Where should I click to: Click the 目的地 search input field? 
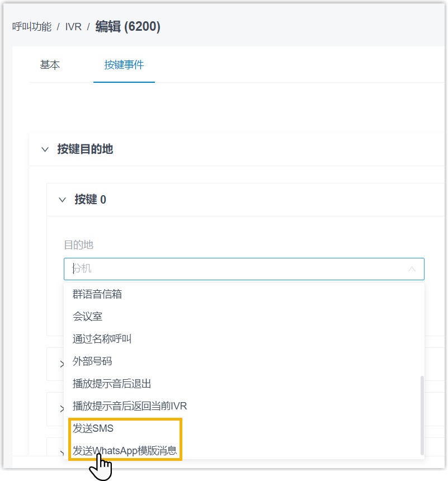244,269
